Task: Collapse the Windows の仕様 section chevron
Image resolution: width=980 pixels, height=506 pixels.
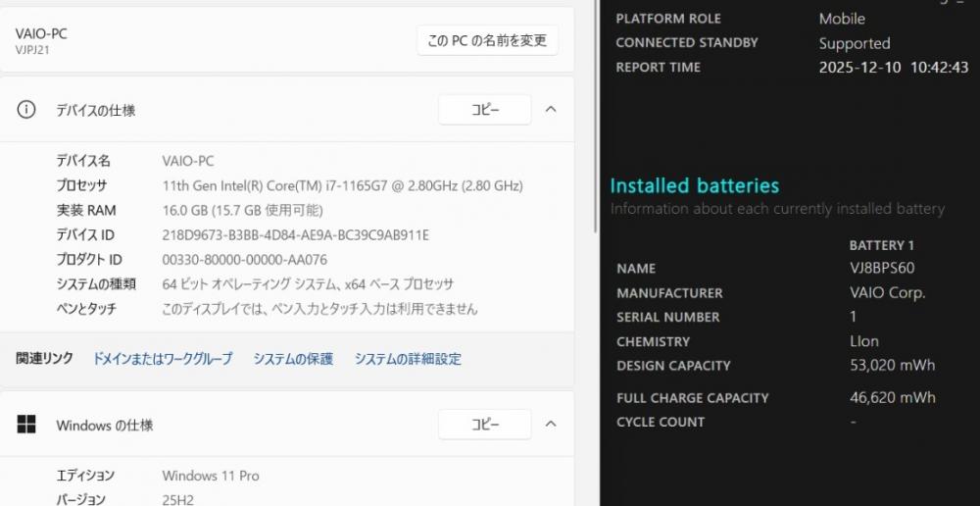Action: [551, 425]
